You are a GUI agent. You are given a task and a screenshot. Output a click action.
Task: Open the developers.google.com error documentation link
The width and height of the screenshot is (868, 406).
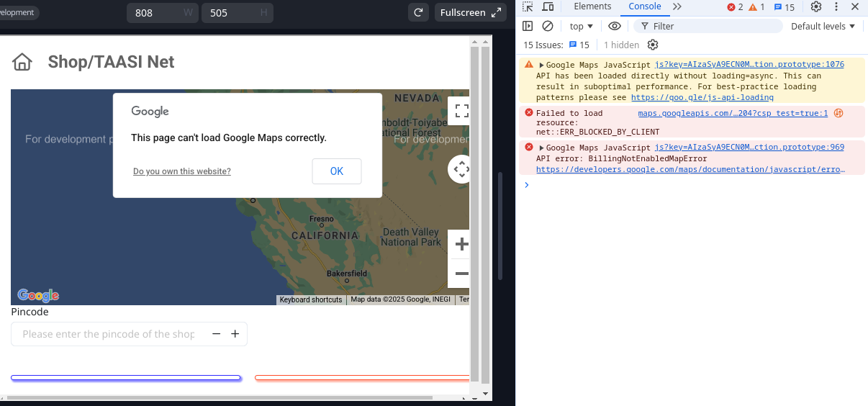tap(690, 170)
